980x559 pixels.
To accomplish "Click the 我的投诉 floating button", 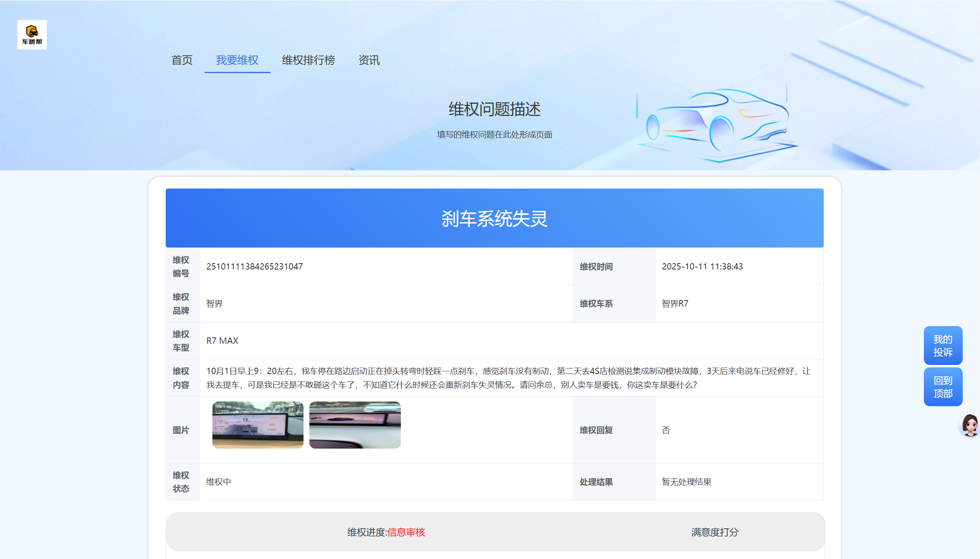I will pos(943,346).
